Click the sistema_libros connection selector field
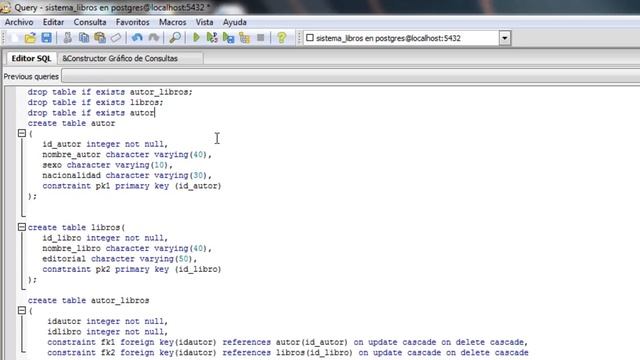The height and width of the screenshot is (360, 640). (402, 38)
